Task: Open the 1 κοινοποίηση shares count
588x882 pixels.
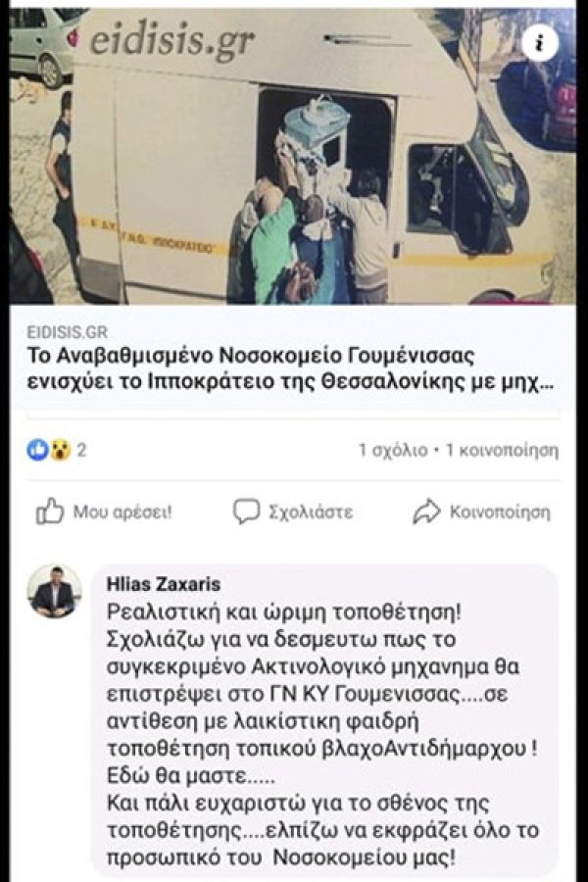Action: 502,451
